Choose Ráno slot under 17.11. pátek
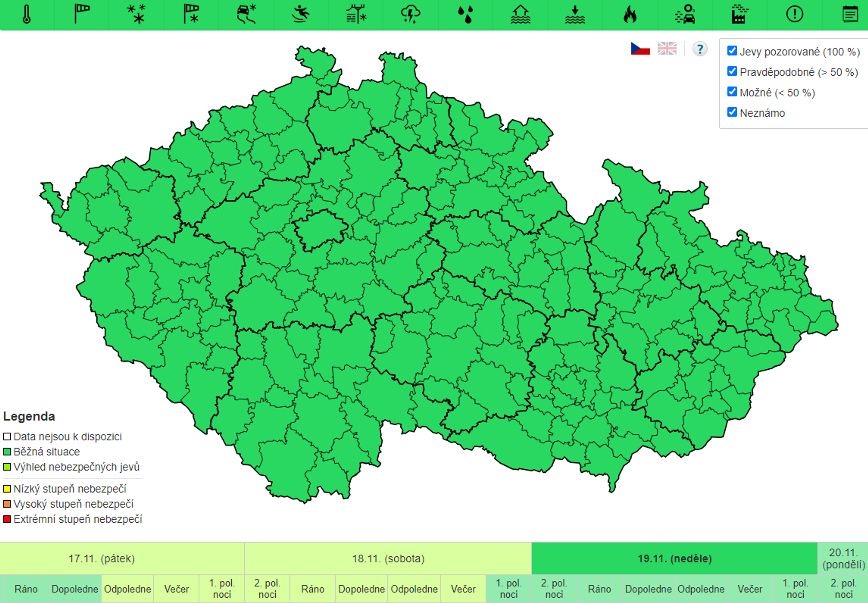The height and width of the screenshot is (603, 868). [x=26, y=589]
